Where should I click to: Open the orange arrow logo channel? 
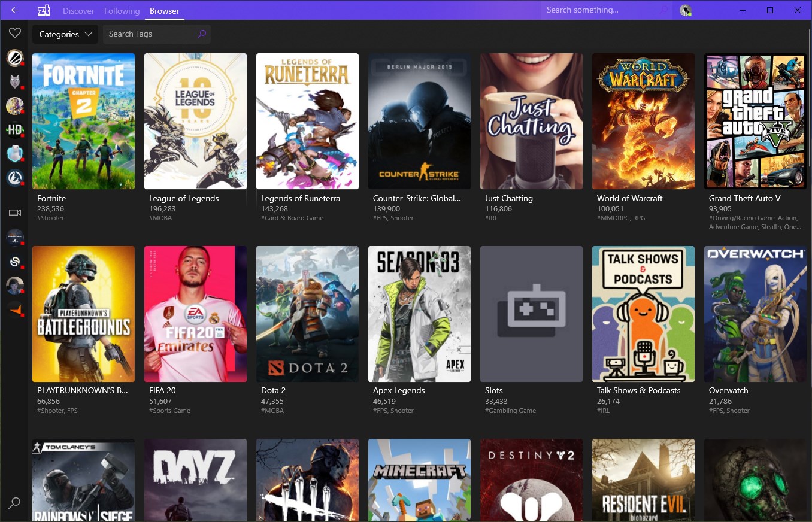coord(14,309)
